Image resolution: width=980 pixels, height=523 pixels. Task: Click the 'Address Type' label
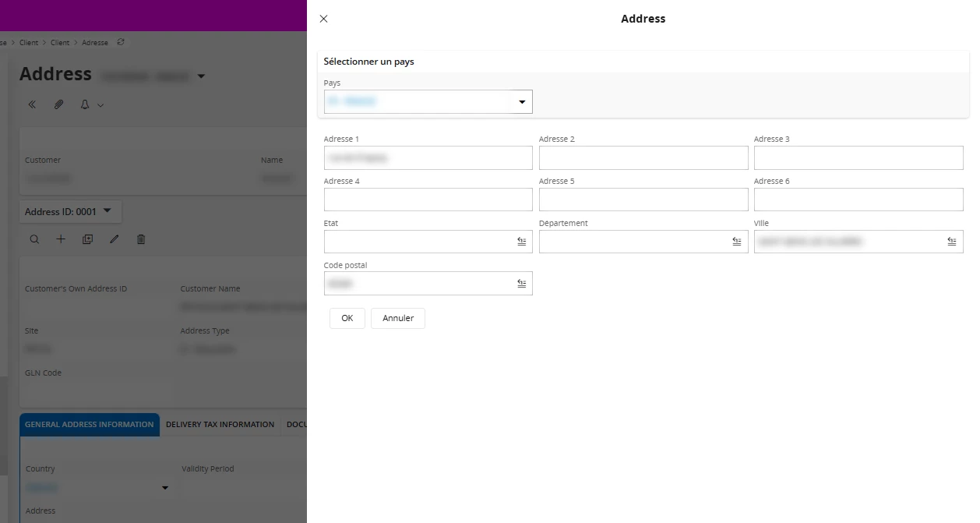click(205, 330)
